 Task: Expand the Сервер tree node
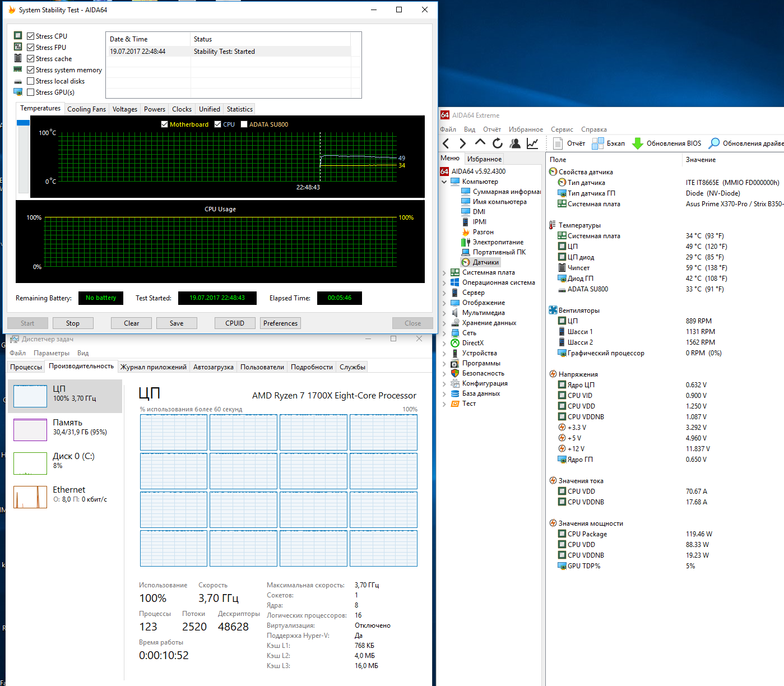click(444, 293)
